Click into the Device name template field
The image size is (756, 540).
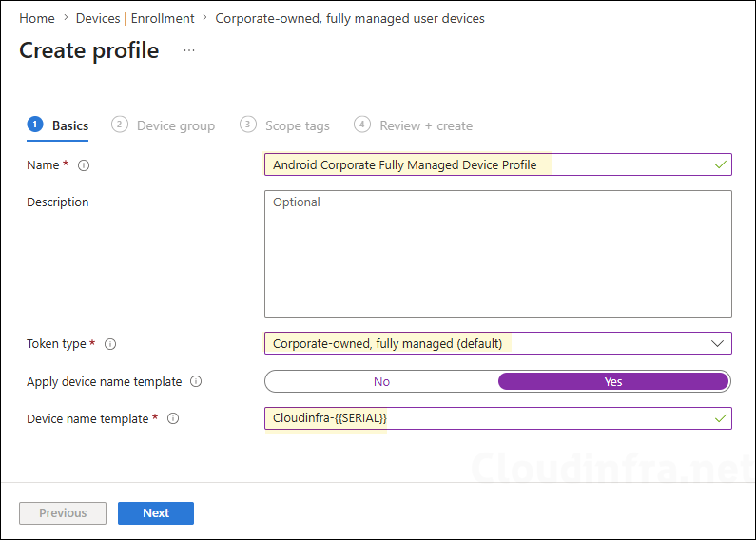pyautogui.click(x=498, y=418)
